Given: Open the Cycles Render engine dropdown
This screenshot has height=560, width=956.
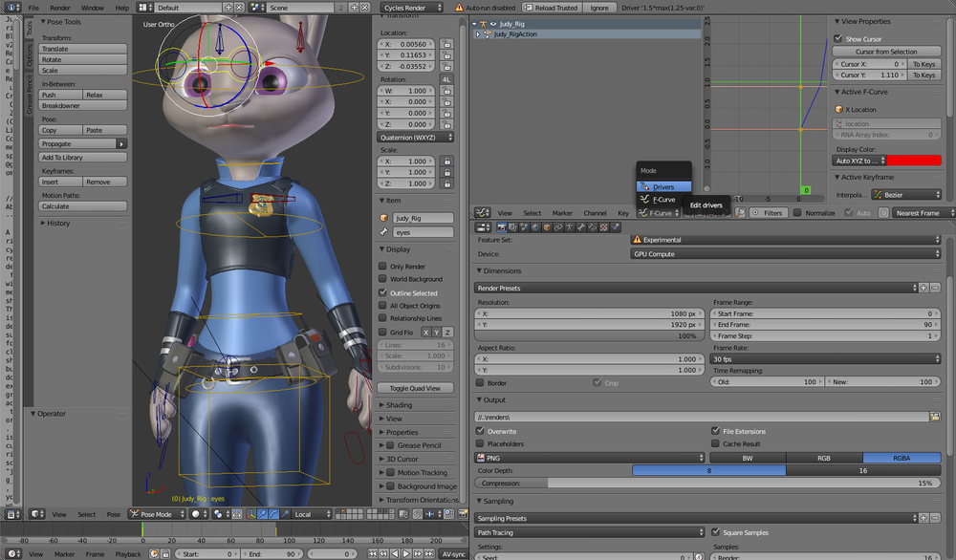Looking at the screenshot, I should pos(412,8).
